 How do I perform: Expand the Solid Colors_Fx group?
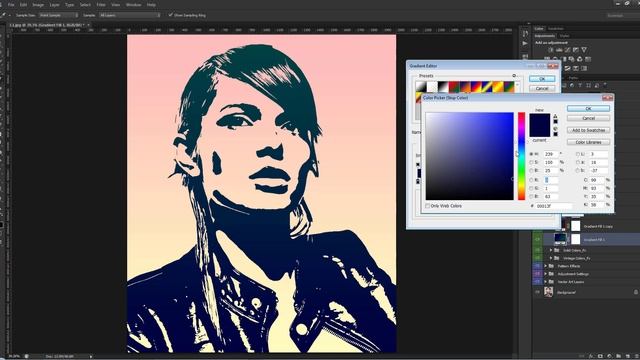pyautogui.click(x=551, y=250)
